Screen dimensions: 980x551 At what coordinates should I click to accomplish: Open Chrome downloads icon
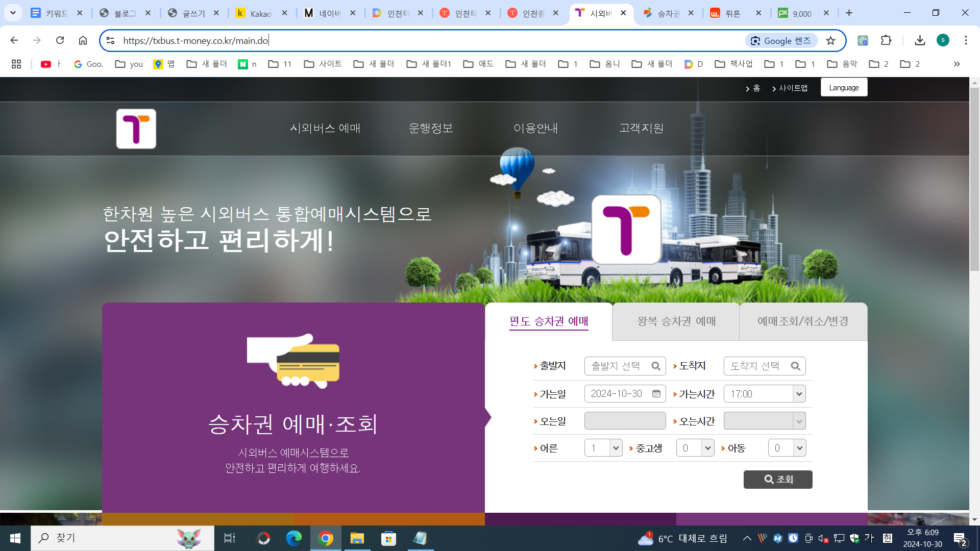click(x=920, y=41)
